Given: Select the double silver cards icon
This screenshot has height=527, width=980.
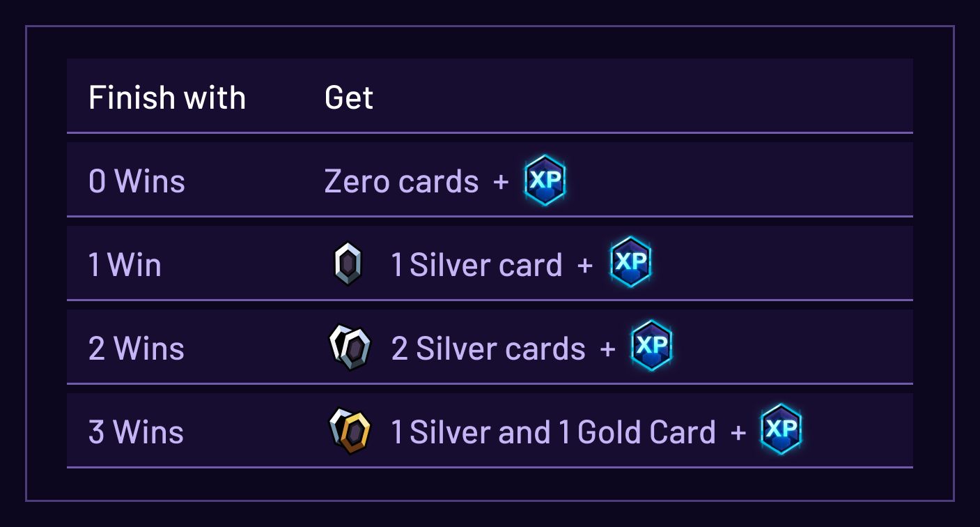Looking at the screenshot, I should coord(350,348).
